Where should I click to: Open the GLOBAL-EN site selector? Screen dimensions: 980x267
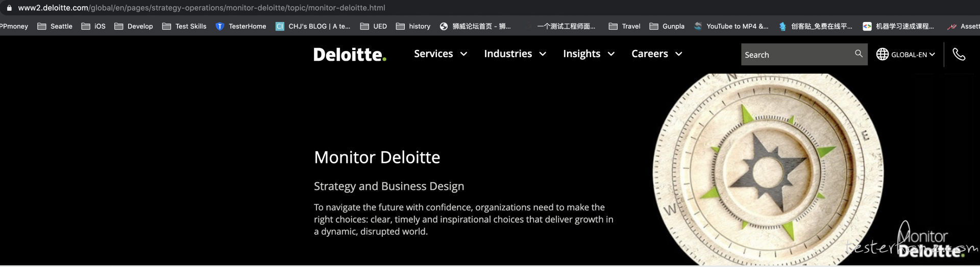(906, 54)
